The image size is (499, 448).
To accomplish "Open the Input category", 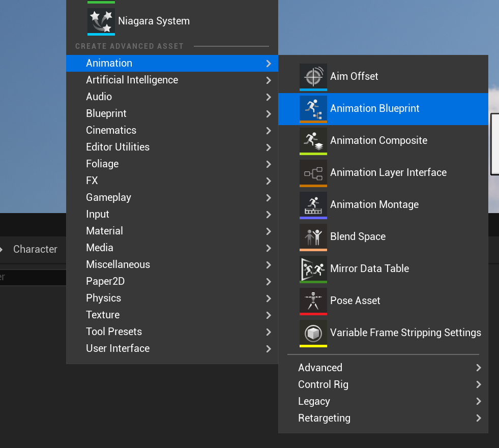I will 172,214.
